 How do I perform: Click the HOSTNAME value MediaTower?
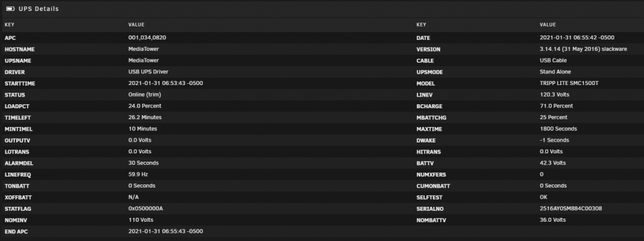point(144,49)
